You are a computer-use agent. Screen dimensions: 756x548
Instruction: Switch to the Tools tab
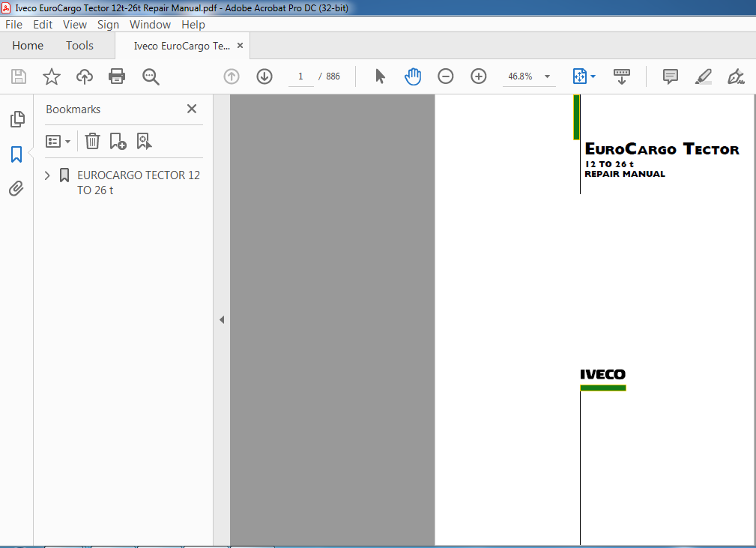(79, 46)
